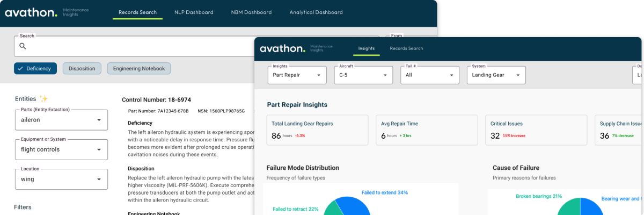Click the avathon logo in Insights window
Image resolution: width=644 pixels, height=215 pixels.
click(x=282, y=48)
